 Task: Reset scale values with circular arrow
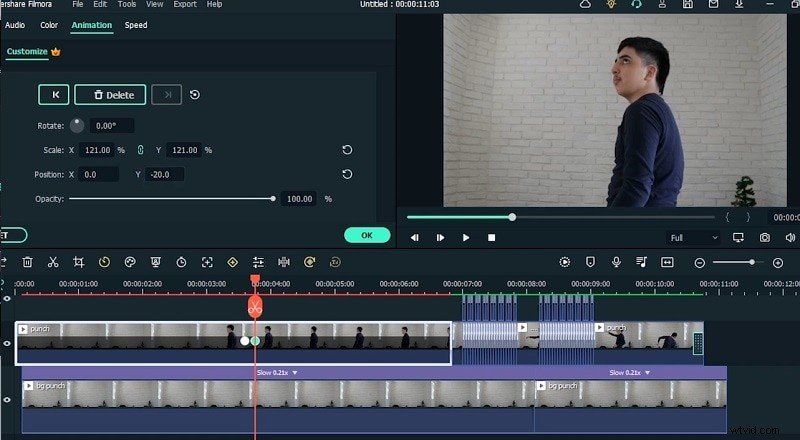[347, 150]
